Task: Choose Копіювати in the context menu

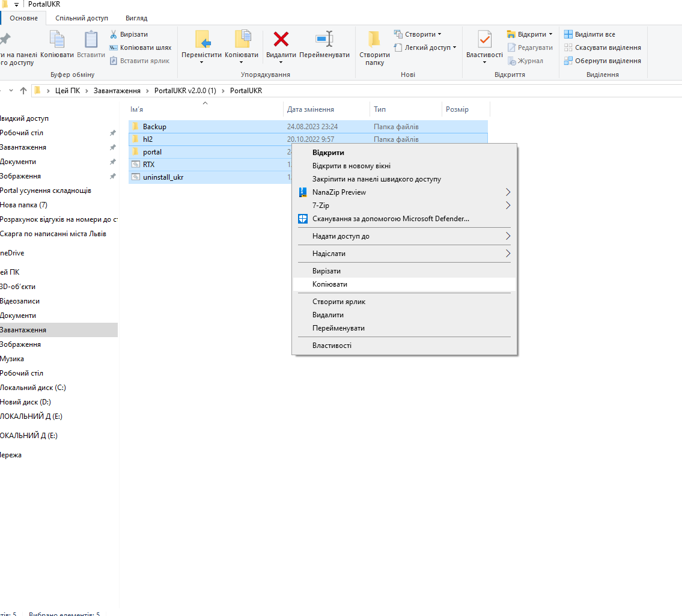Action: [x=404, y=284]
